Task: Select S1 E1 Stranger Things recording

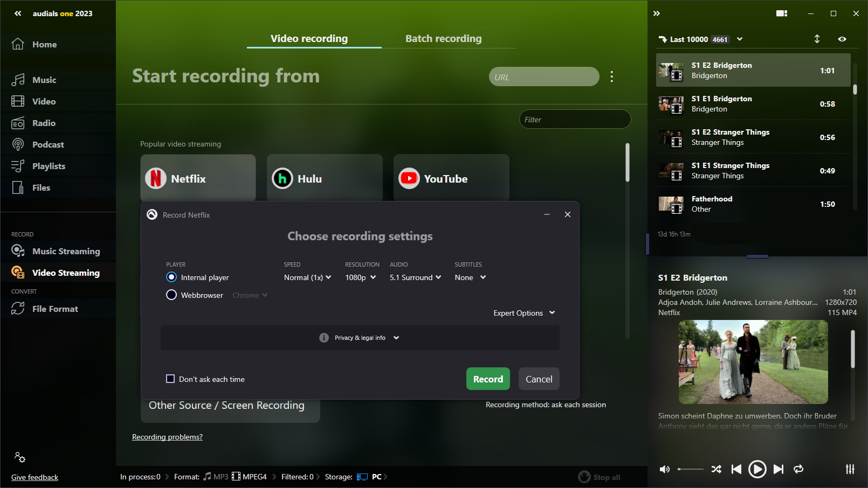Action: pos(753,170)
